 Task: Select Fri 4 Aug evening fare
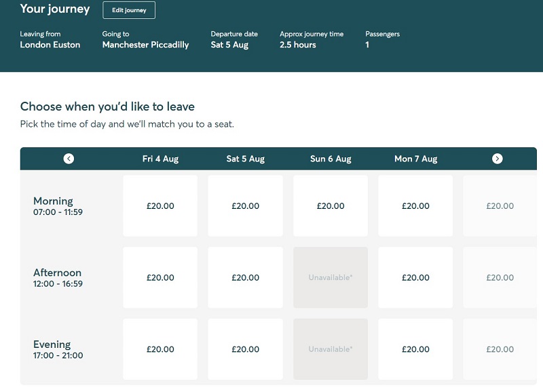click(160, 349)
